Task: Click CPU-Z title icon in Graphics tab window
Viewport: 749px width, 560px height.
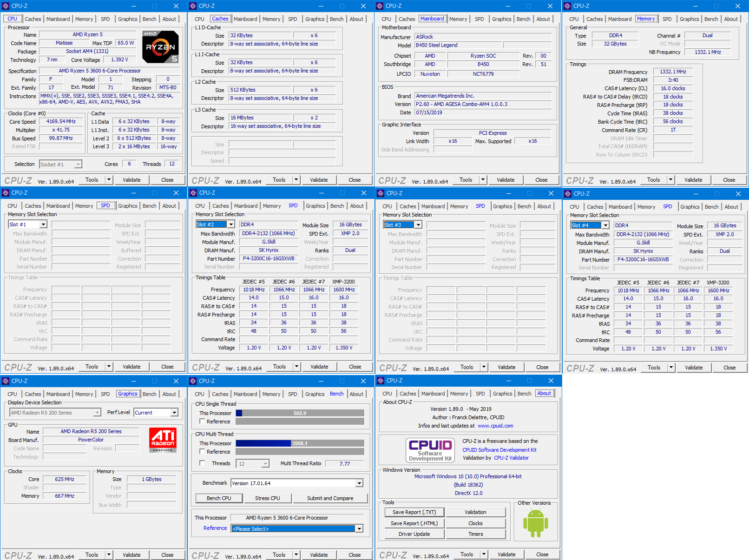Action: click(x=6, y=381)
